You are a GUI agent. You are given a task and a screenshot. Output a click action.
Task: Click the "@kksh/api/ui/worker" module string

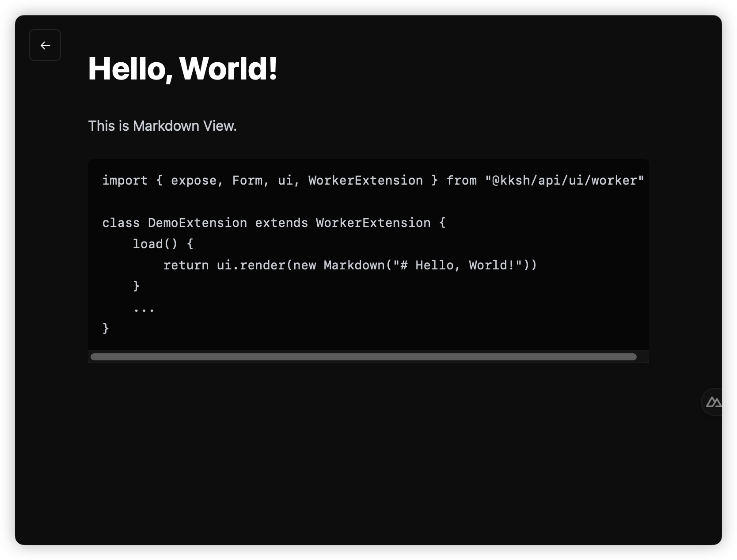(x=564, y=181)
